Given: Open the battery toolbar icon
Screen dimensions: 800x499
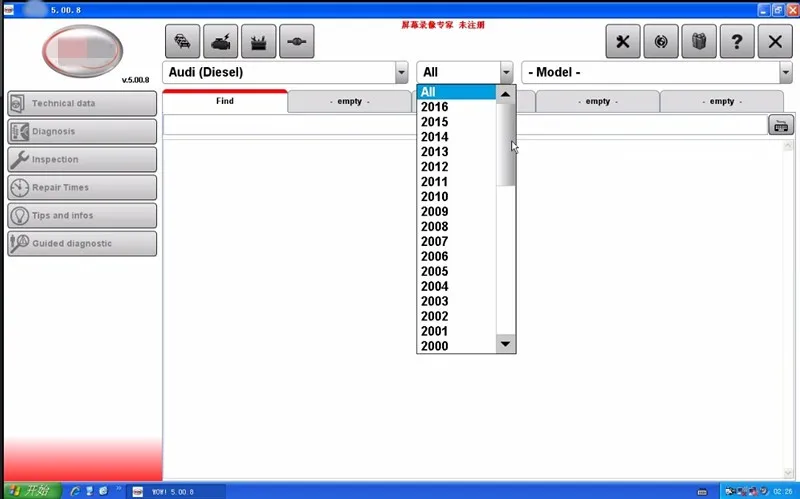Looking at the screenshot, I should pyautogui.click(x=259, y=41).
